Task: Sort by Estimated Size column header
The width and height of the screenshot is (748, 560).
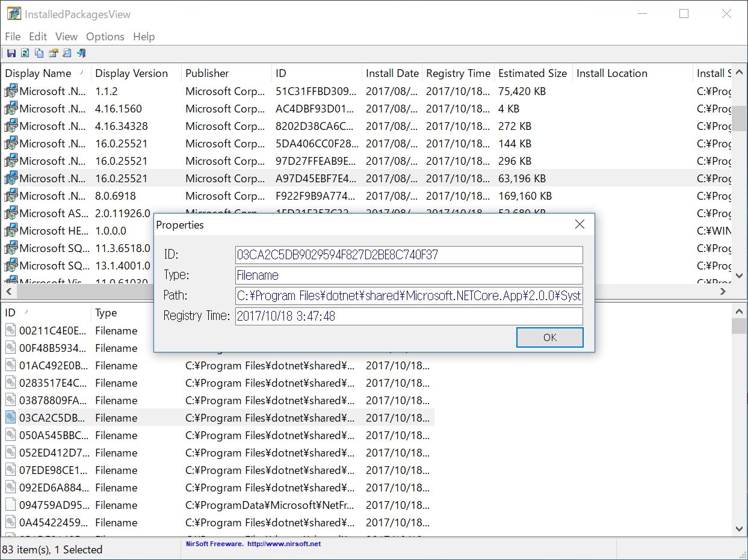Action: tap(533, 73)
